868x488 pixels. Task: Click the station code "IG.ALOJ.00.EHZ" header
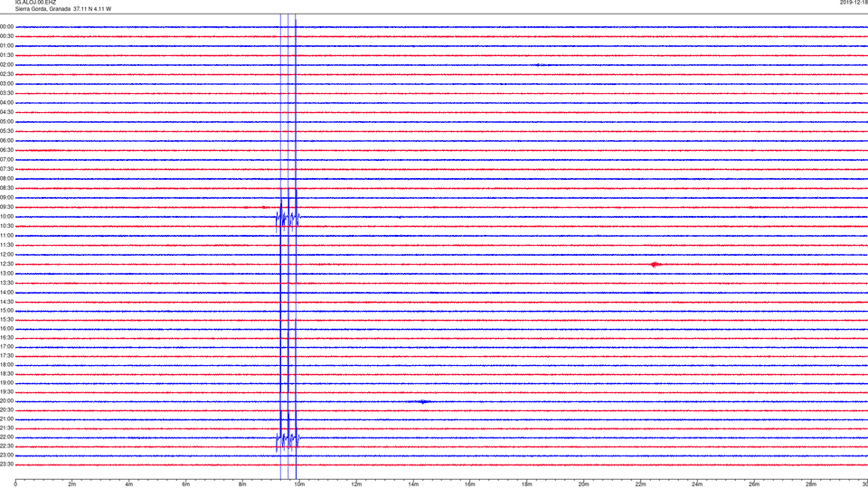(35, 2)
